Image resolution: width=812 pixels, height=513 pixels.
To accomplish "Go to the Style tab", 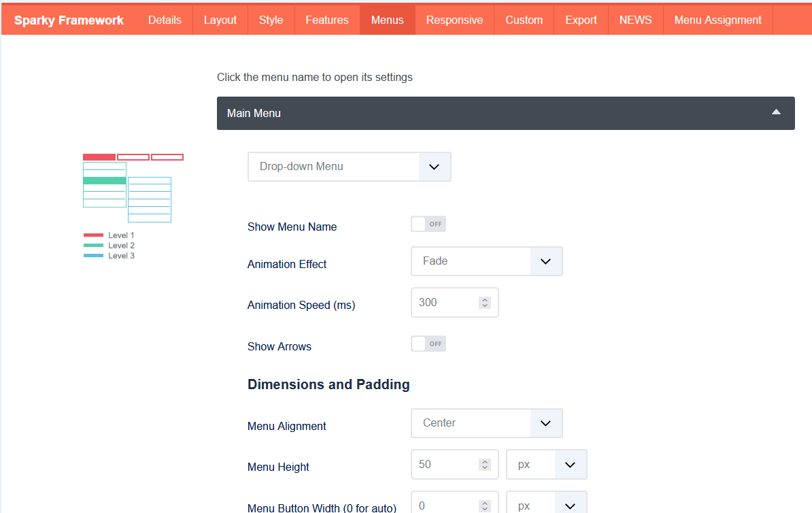I will point(271,20).
